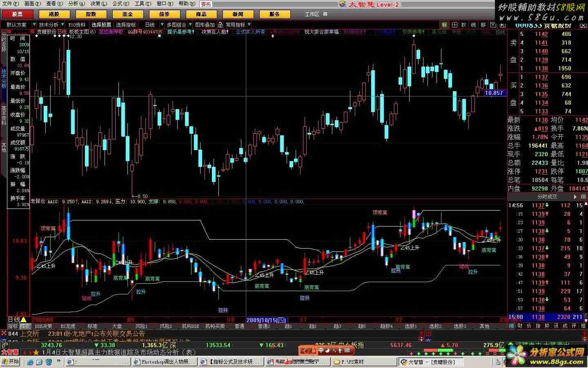Click the 标 toolbar icon
The height and width of the screenshot is (368, 588).
click(445, 25)
